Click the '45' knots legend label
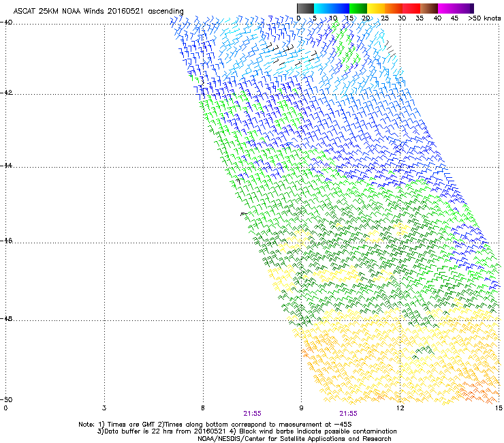504x443 pixels. pyautogui.click(x=454, y=18)
